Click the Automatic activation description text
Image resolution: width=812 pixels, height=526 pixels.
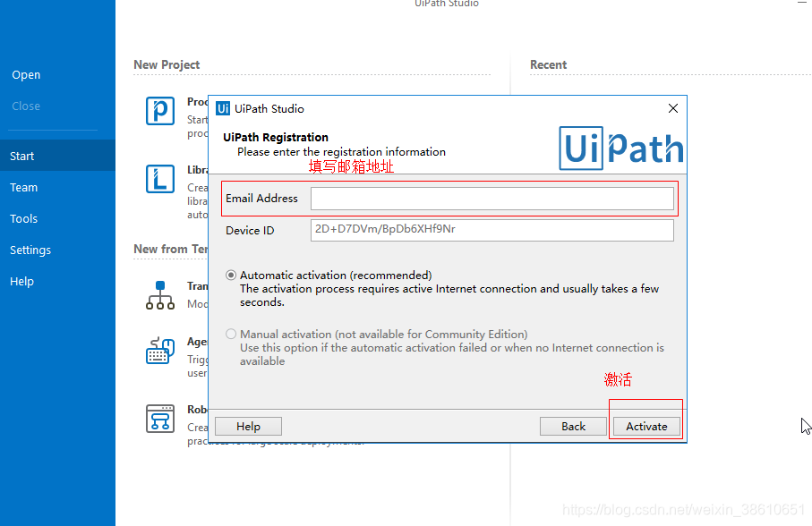449,295
